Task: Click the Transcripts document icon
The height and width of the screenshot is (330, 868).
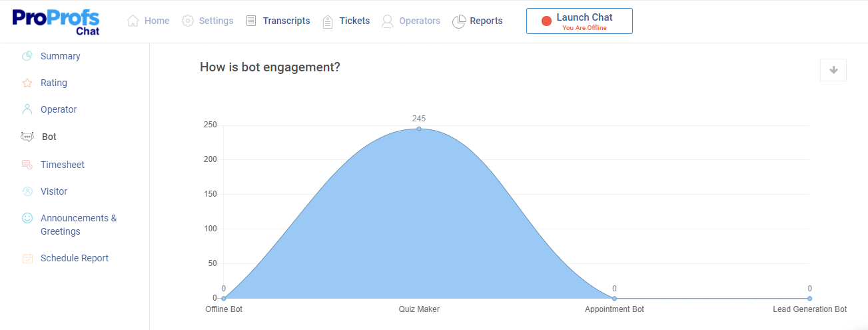Action: (x=251, y=21)
